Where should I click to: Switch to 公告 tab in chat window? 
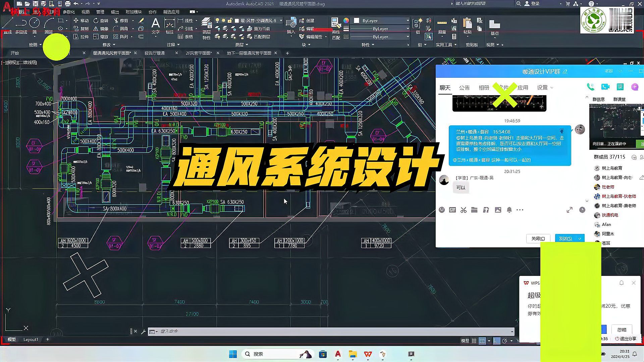point(464,87)
